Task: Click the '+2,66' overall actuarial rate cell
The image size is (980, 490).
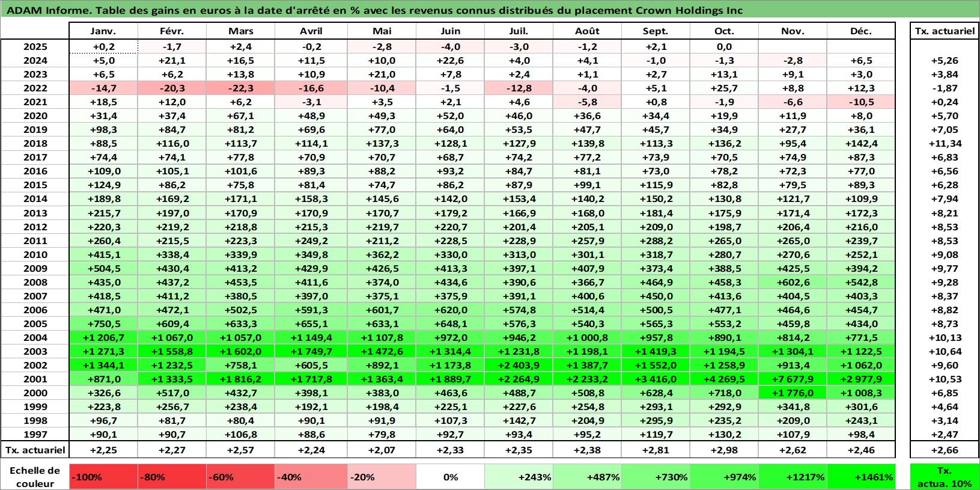Action: (945, 450)
